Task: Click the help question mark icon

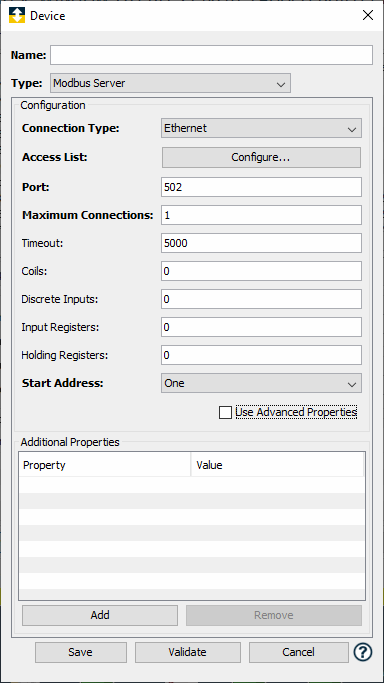Action: (363, 652)
